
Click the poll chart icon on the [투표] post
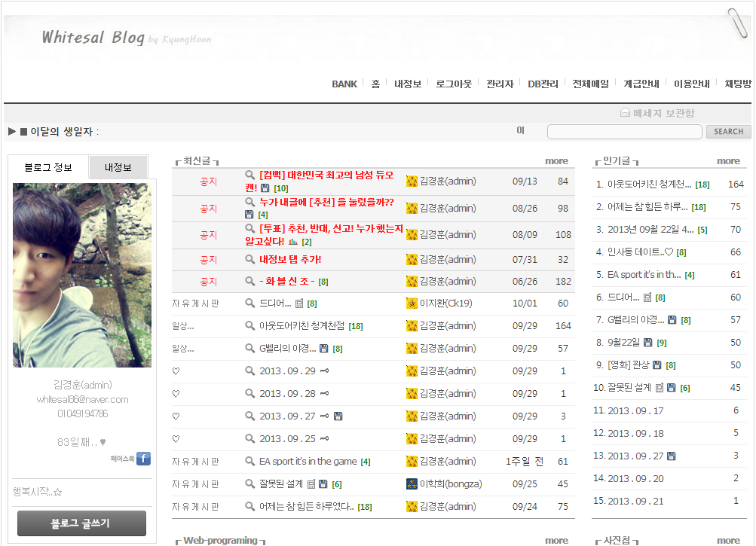(292, 242)
